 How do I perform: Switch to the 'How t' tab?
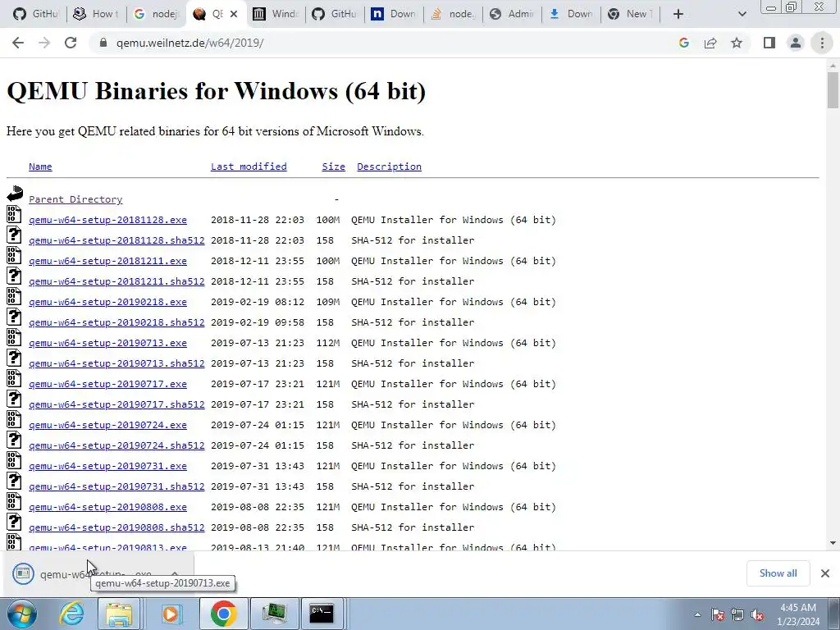pyautogui.click(x=96, y=14)
